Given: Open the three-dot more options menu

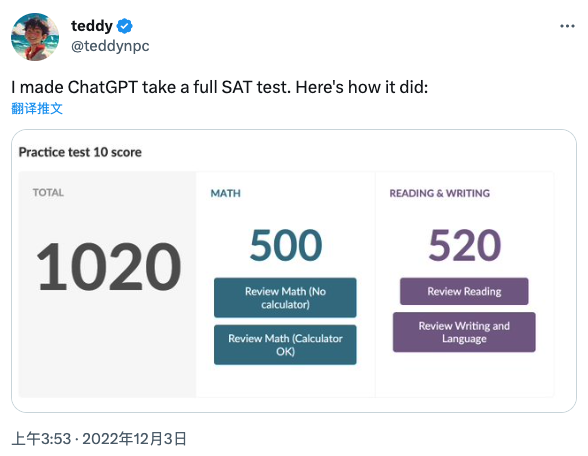Looking at the screenshot, I should tap(567, 26).
